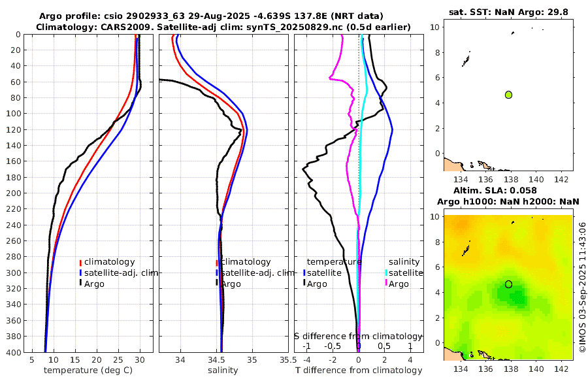
Task: Click 'climatology' legend text in temperature plot
Action: coord(110,262)
